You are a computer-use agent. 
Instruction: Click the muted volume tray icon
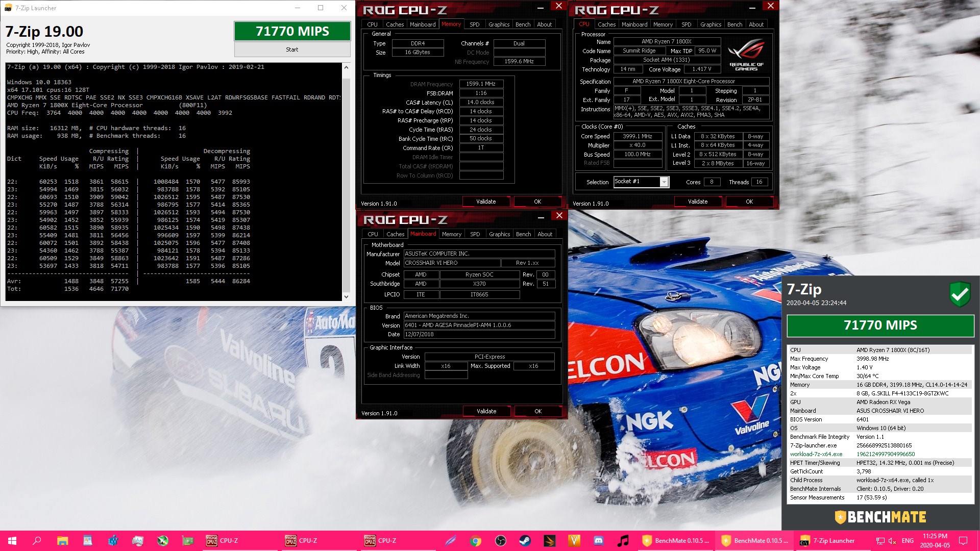(892, 541)
